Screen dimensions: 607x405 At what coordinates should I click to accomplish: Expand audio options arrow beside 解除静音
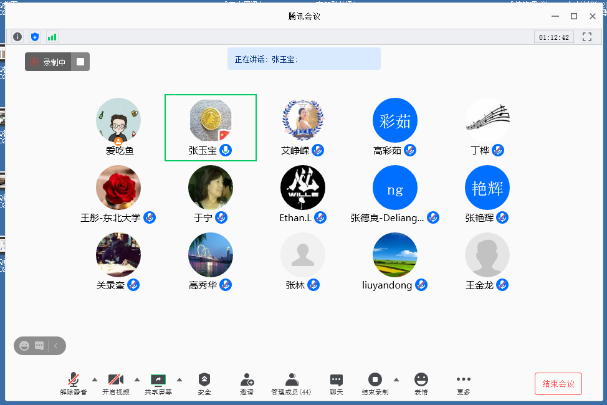[95, 380]
